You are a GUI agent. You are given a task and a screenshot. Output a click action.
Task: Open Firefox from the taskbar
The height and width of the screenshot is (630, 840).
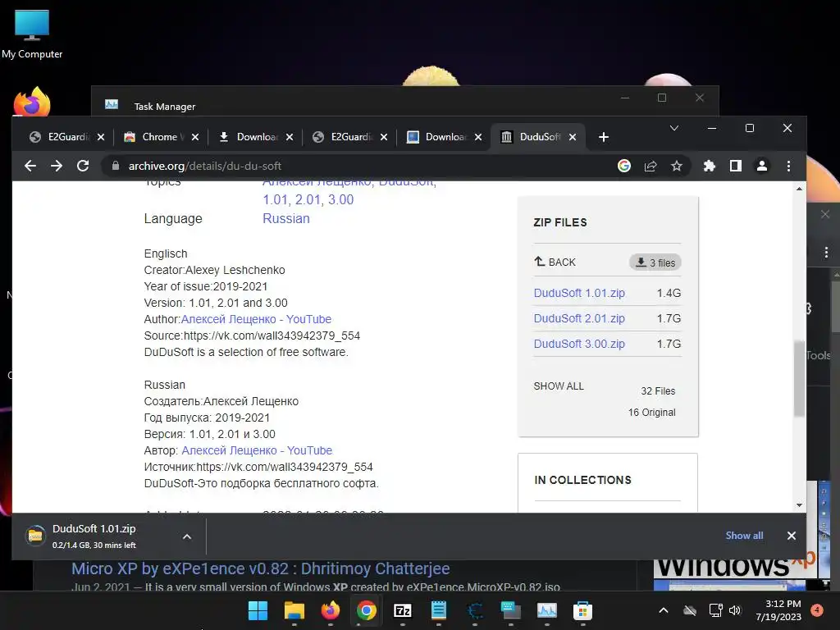click(x=330, y=610)
